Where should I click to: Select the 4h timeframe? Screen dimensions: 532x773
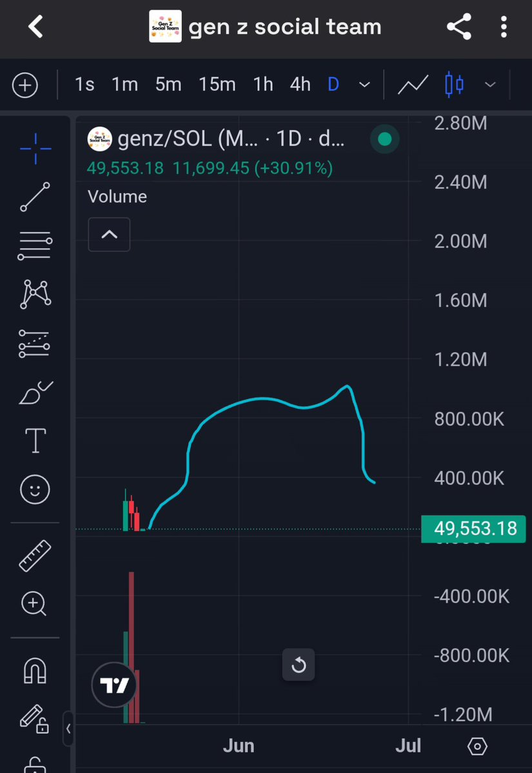pyautogui.click(x=300, y=85)
